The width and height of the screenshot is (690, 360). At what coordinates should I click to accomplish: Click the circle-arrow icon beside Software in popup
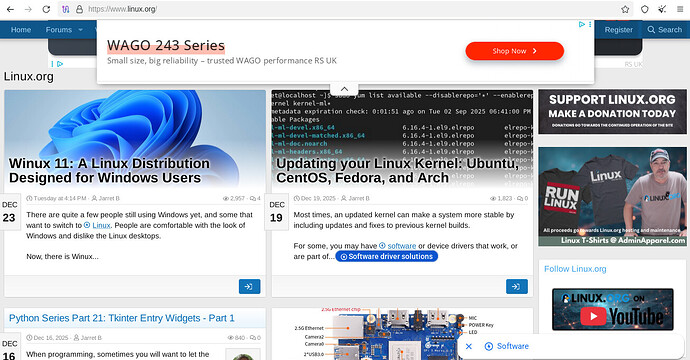pyautogui.click(x=488, y=346)
